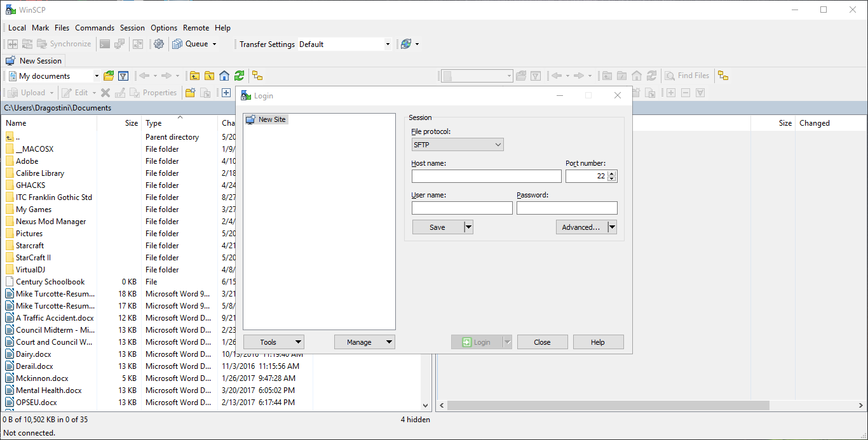Expand the Queue dropdown arrow
Image resolution: width=868 pixels, height=440 pixels.
point(214,44)
